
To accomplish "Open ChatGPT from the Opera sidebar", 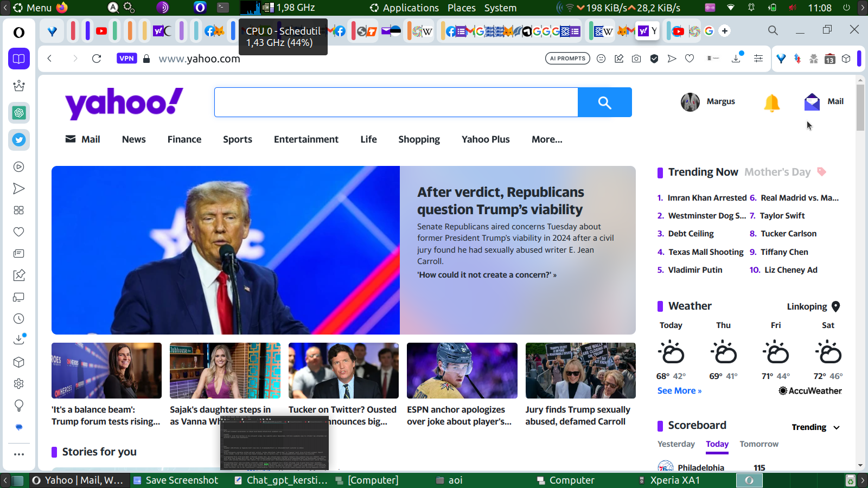I will [19, 113].
